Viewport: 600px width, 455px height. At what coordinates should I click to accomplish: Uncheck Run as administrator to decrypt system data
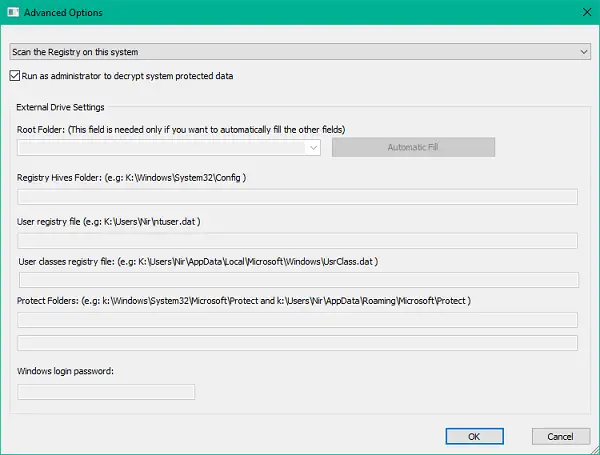click(15, 76)
